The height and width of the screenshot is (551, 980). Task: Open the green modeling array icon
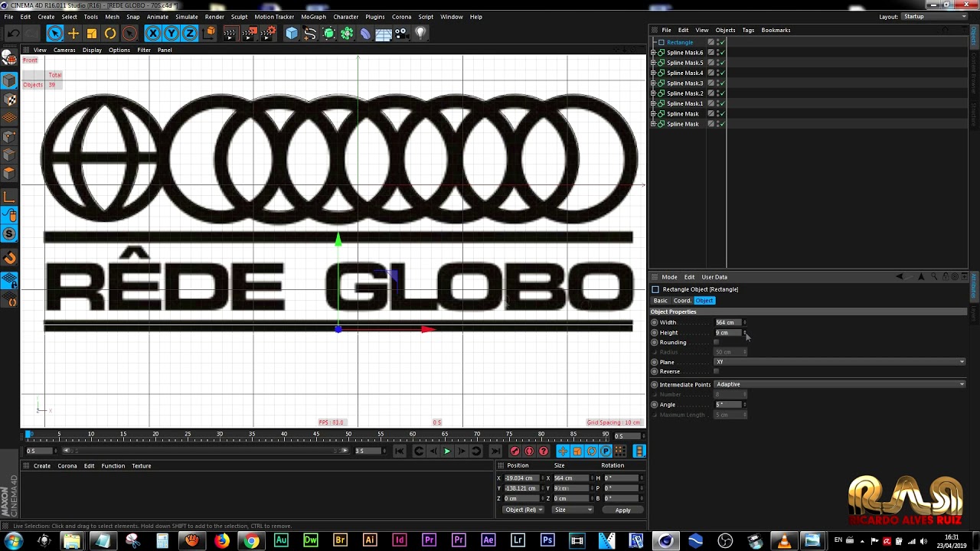[347, 33]
